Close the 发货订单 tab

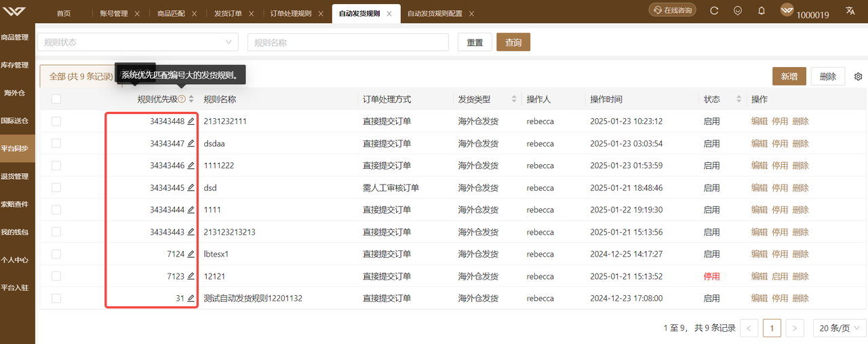tap(252, 14)
